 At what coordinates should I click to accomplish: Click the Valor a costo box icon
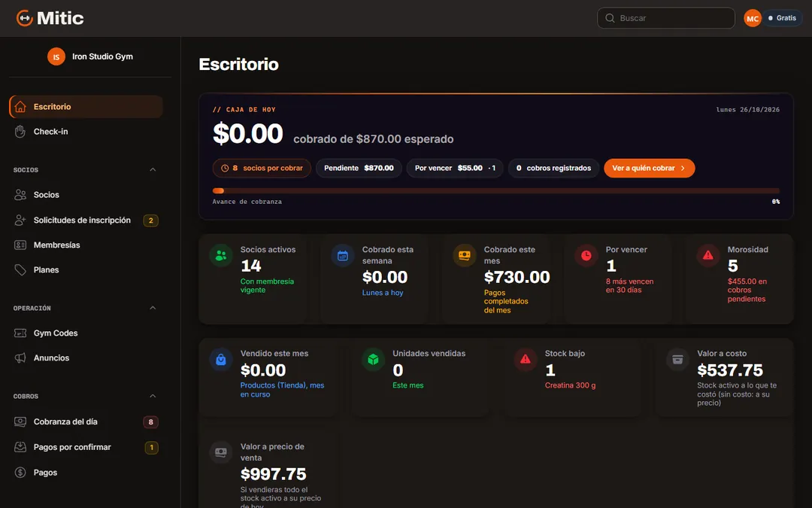tap(677, 360)
